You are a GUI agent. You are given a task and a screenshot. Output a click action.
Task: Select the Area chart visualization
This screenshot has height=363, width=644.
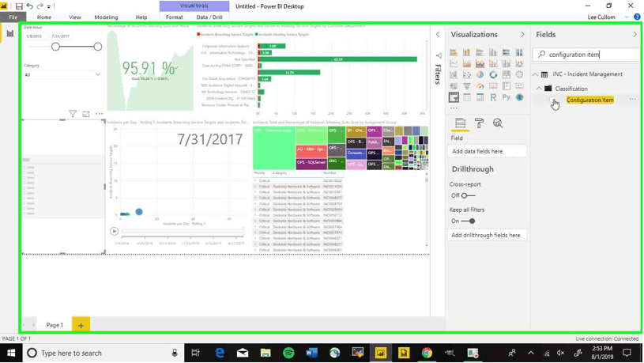coord(466,63)
